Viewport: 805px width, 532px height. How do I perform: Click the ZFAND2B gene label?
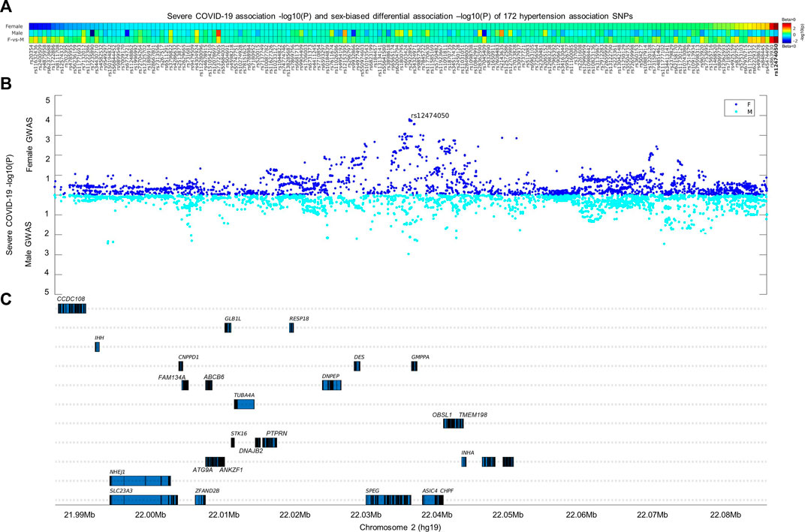[x=207, y=491]
